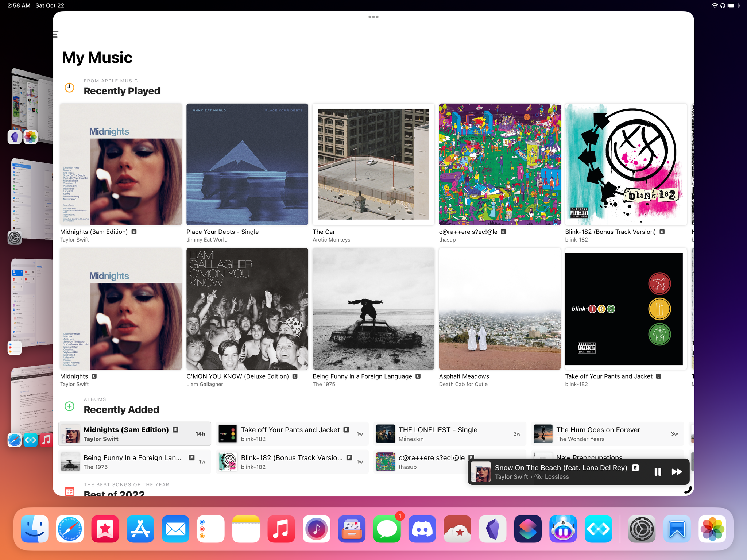This screenshot has width=747, height=560.
Task: Select THE LONELIEST - Single row
Action: [450, 434]
